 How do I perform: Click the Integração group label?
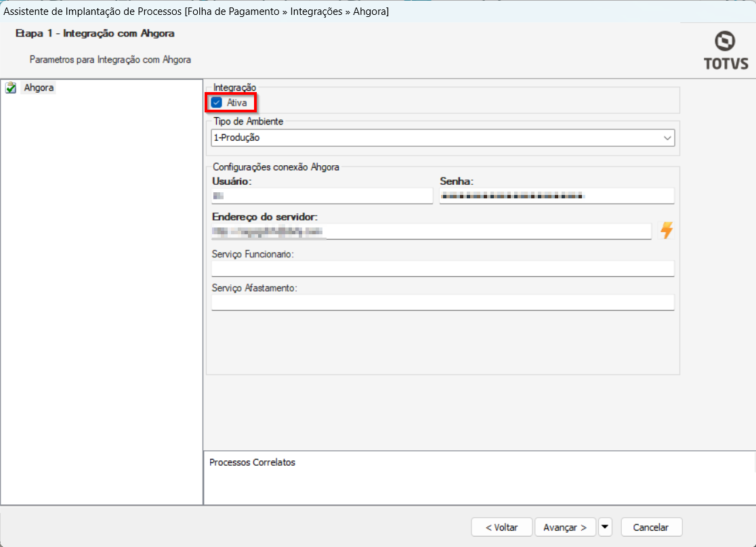235,87
